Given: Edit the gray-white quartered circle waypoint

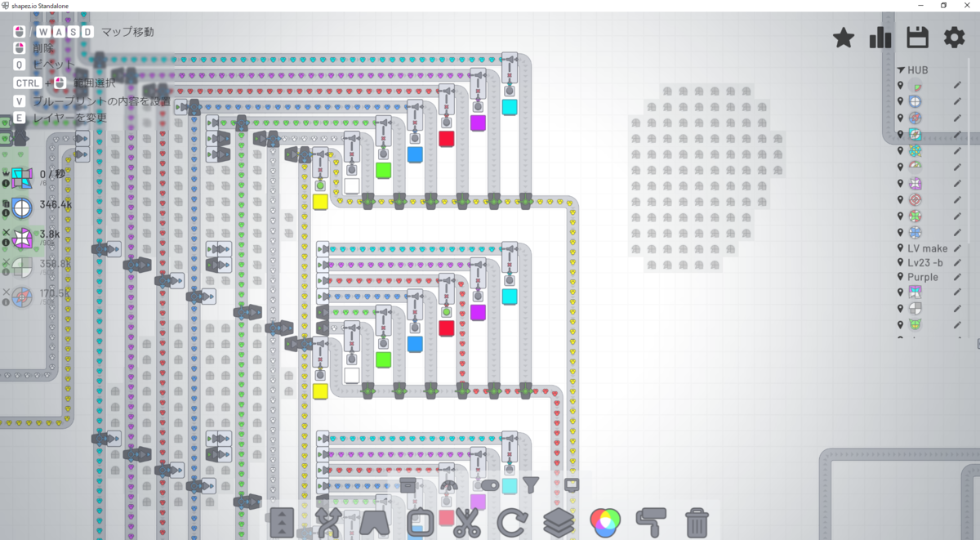Looking at the screenshot, I should 958,308.
